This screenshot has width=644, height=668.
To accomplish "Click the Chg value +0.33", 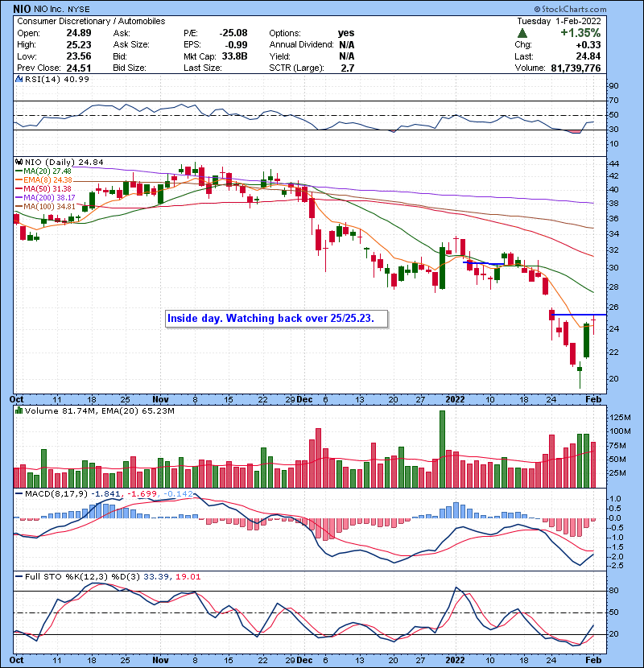I will coord(588,44).
